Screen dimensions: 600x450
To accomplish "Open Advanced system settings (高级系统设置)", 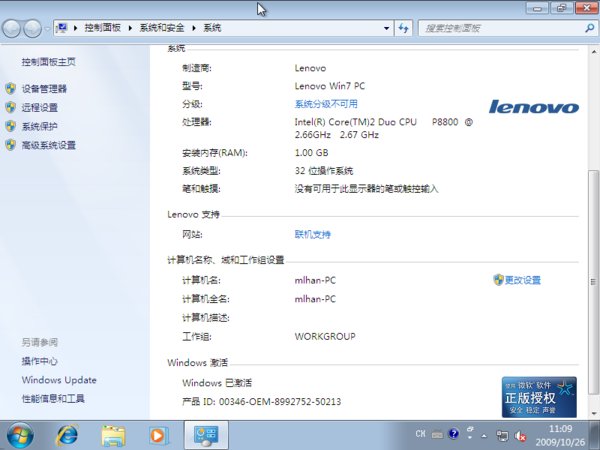I will point(49,145).
